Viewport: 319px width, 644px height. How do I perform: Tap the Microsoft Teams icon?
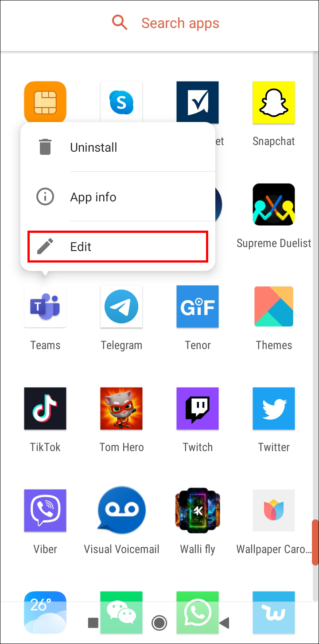tap(45, 306)
